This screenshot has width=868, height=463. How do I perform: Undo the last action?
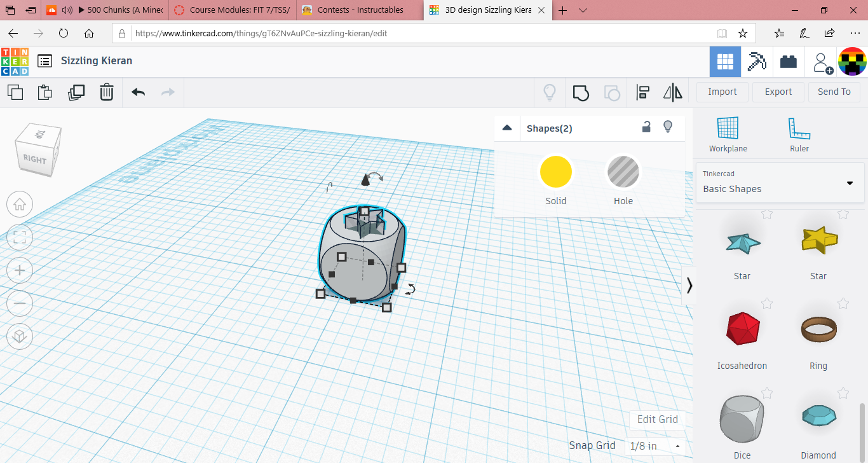(139, 92)
